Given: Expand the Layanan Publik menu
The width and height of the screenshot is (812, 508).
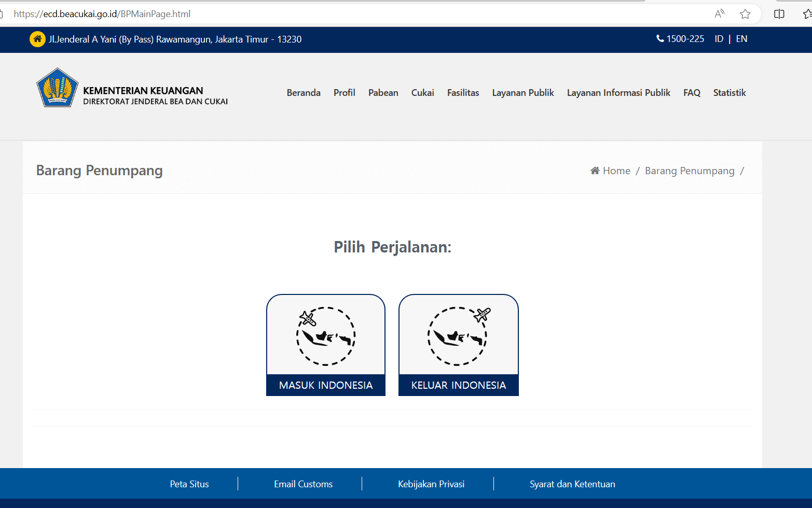Looking at the screenshot, I should 522,93.
